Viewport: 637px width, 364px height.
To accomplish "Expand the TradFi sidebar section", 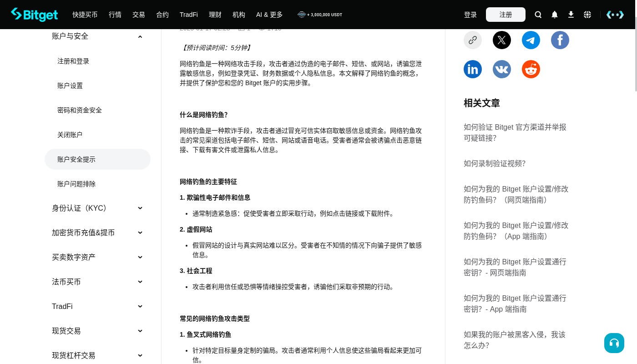I will 97,307.
